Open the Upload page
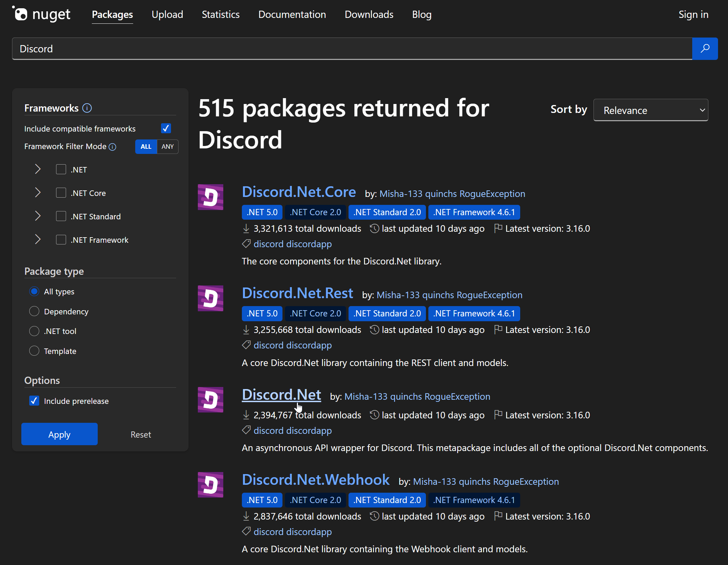 [x=167, y=14]
